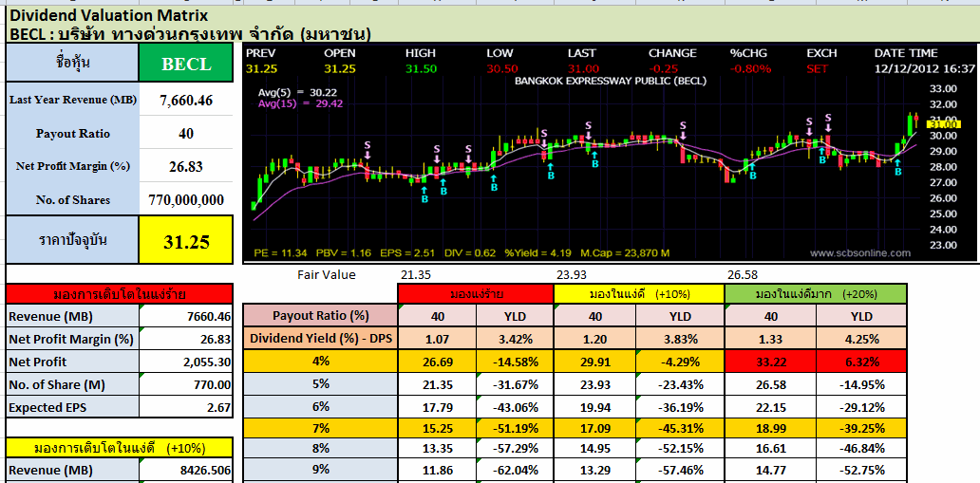Click the red pessimistic growth header in the left panel
The height and width of the screenshot is (483, 980).
point(120,293)
